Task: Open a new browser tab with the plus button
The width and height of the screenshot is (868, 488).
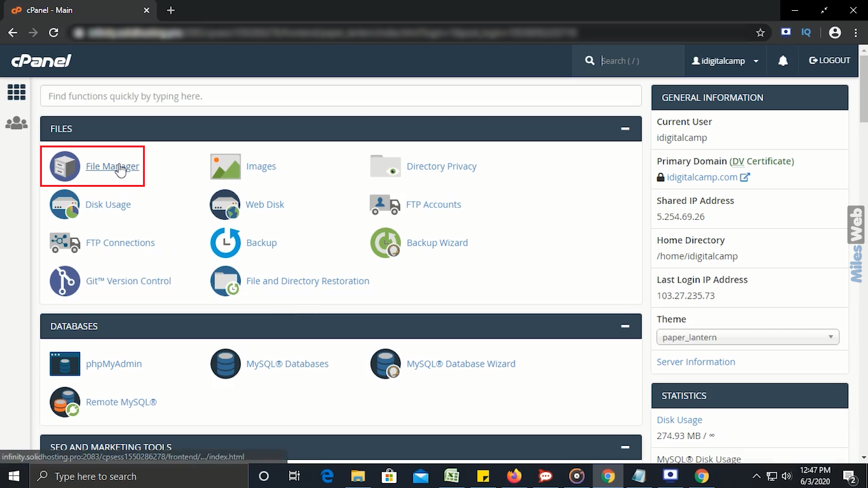Action: click(x=170, y=10)
